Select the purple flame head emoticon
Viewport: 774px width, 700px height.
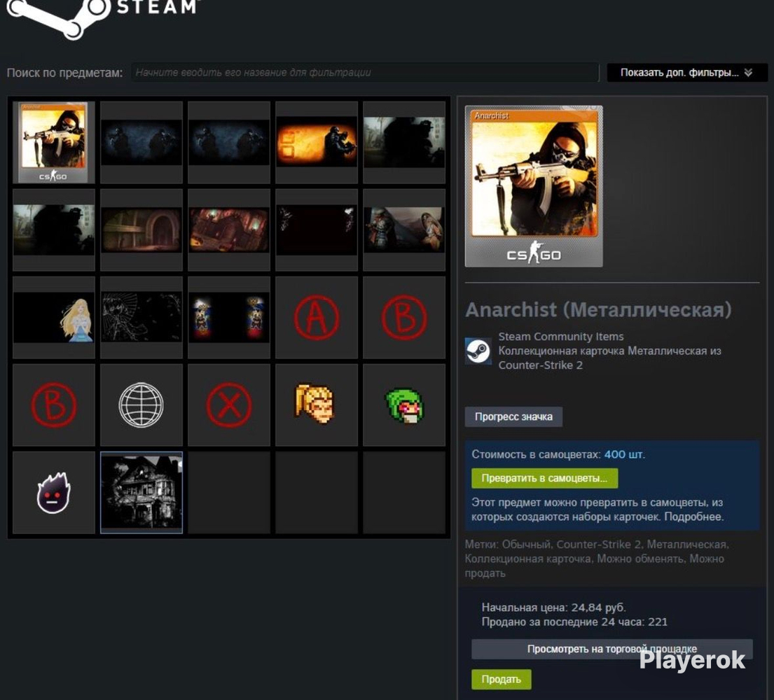click(x=53, y=492)
